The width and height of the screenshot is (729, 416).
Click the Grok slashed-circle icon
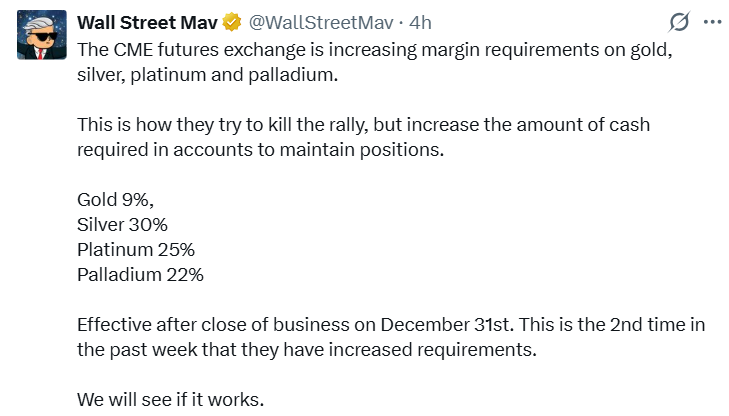(677, 21)
